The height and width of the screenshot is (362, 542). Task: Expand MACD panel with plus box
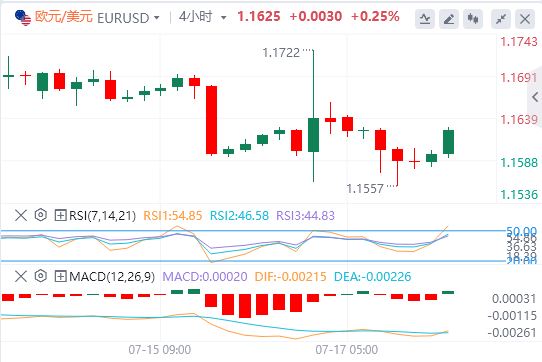[60, 276]
